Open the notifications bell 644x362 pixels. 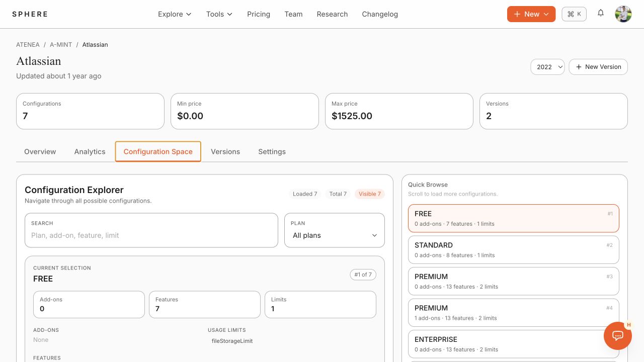(x=601, y=14)
